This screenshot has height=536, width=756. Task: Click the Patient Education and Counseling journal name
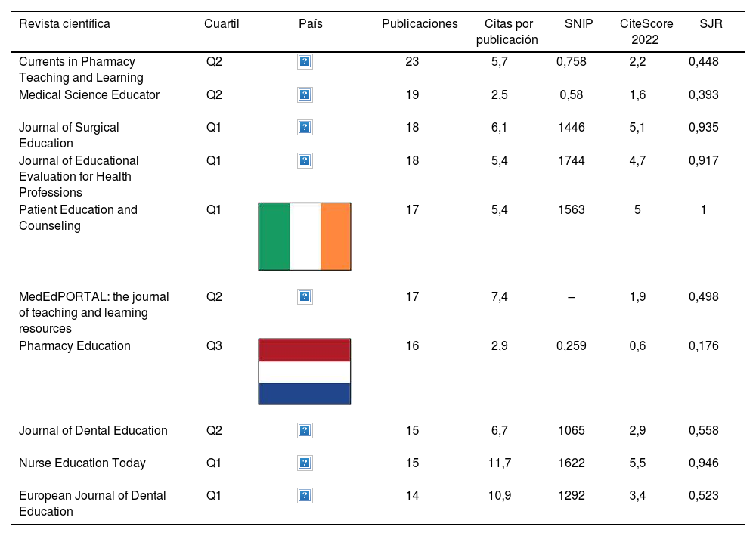pos(78,217)
